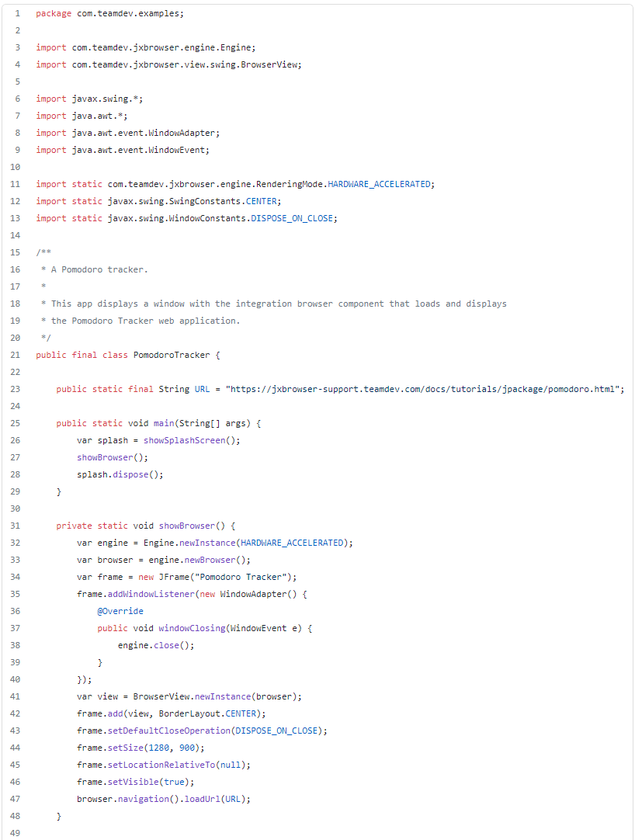Click CENTER in BorderLayout.CENTER
Image resolution: width=635 pixels, height=840 pixels.
241,714
